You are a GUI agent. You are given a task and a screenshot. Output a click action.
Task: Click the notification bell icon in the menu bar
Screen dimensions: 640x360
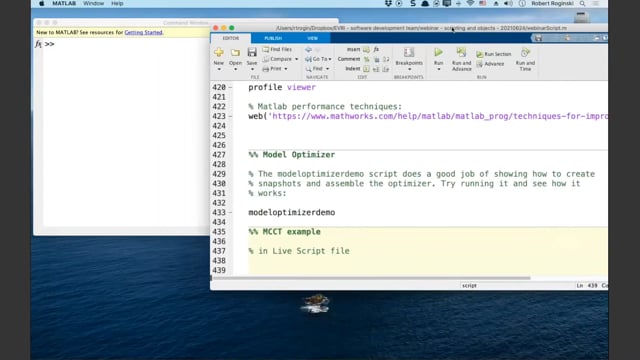tap(425, 3)
